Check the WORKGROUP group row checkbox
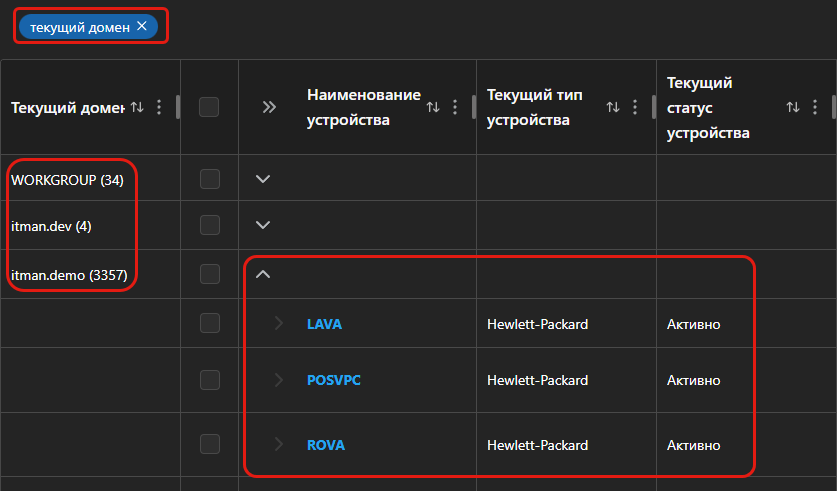The width and height of the screenshot is (837, 491). point(209,179)
